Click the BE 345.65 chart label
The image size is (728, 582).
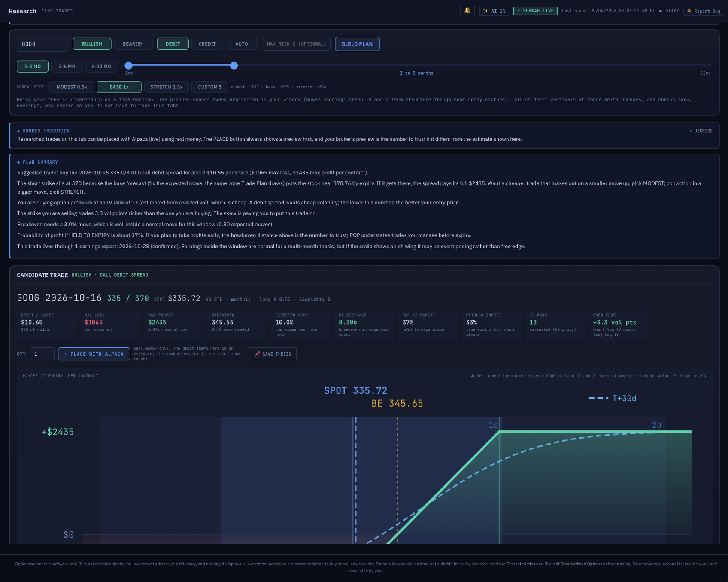(397, 403)
